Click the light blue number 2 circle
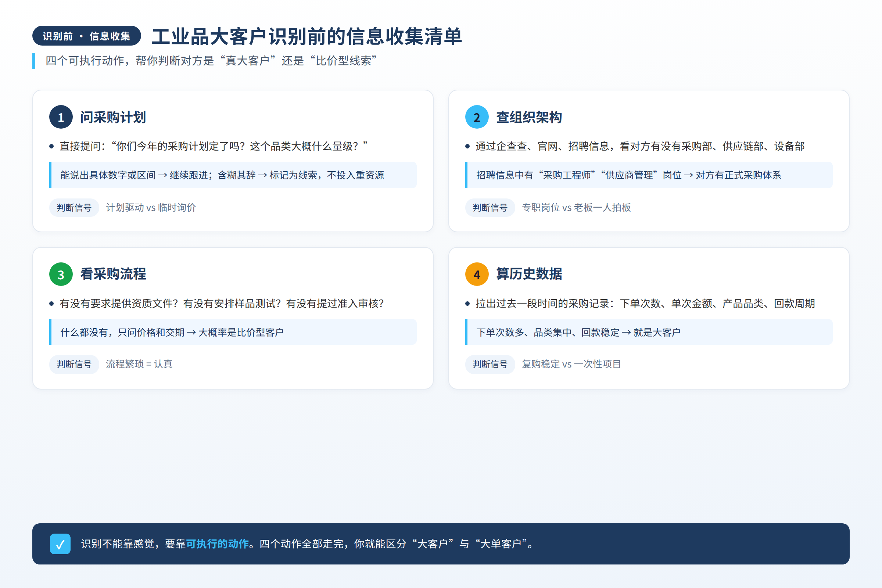Screen dimensions: 882x588 [x=477, y=117]
